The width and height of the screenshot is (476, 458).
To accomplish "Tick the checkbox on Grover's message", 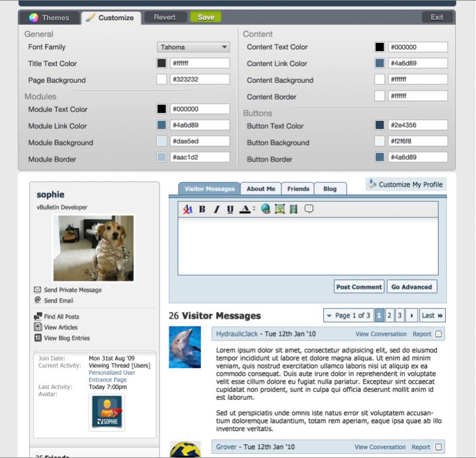I will [x=439, y=447].
